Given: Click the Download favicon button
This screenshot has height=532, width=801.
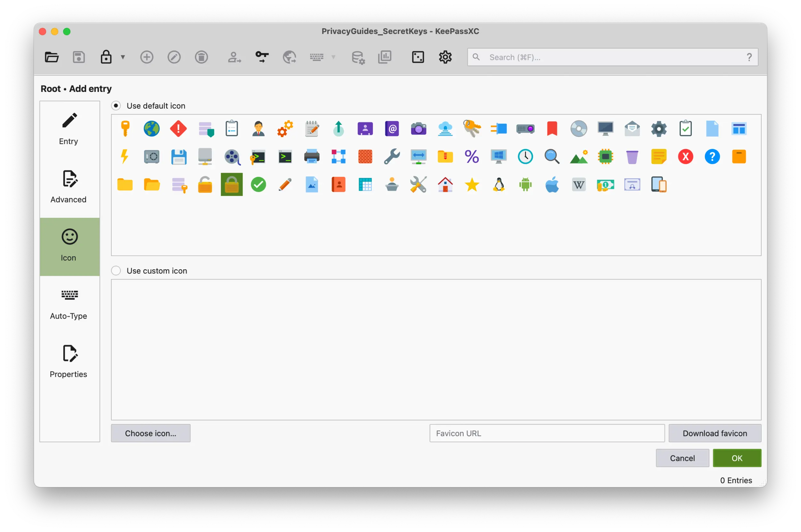Looking at the screenshot, I should [714, 433].
